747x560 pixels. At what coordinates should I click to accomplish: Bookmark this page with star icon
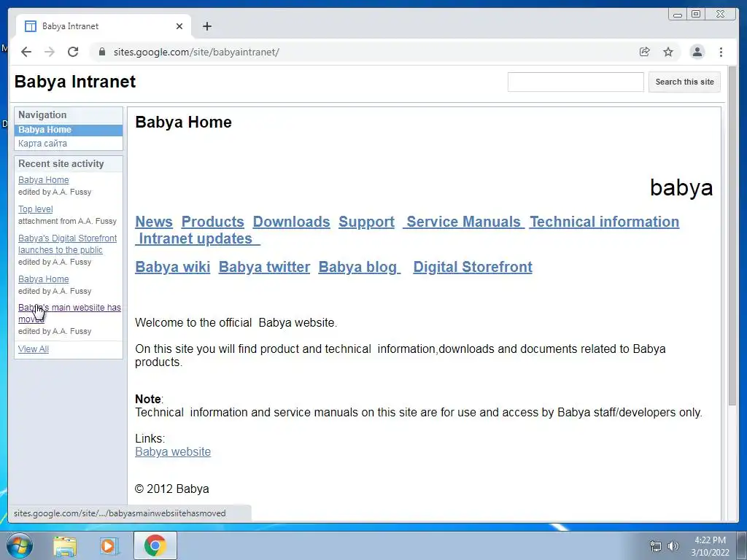668,52
